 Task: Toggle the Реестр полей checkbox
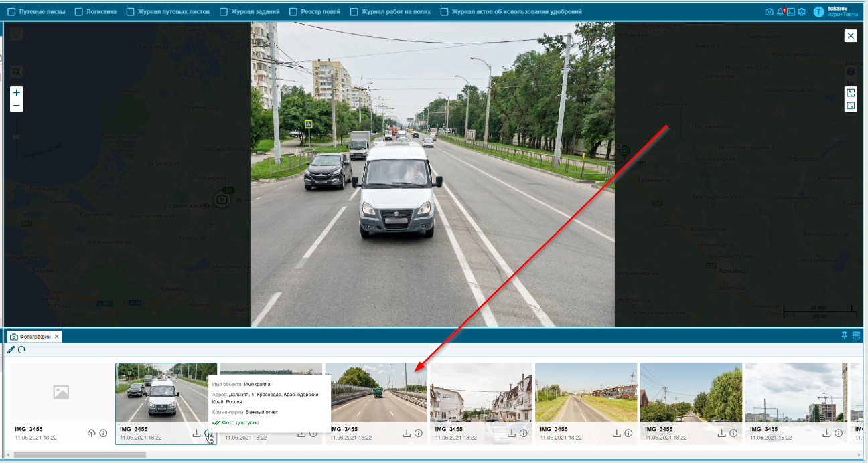294,12
